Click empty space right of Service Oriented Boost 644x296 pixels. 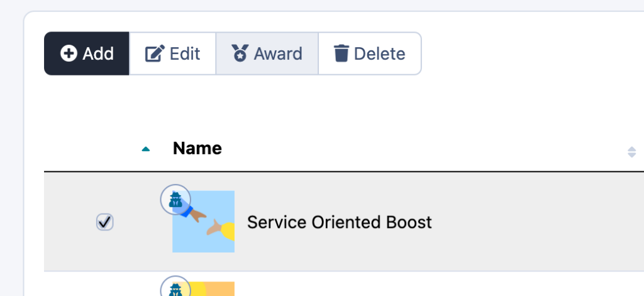point(535,222)
